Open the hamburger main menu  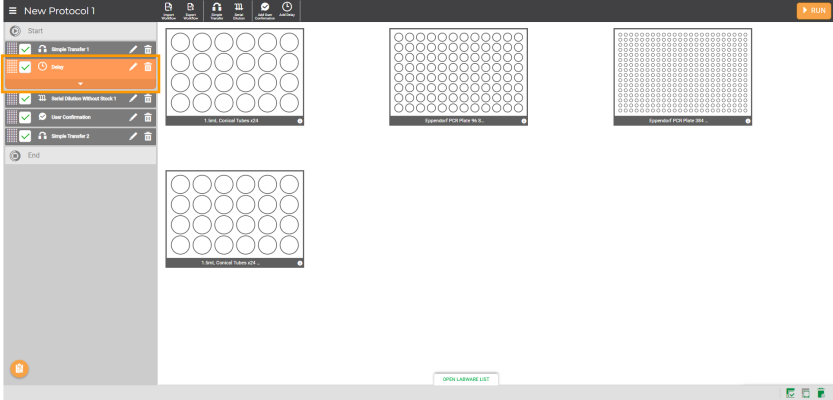(13, 10)
